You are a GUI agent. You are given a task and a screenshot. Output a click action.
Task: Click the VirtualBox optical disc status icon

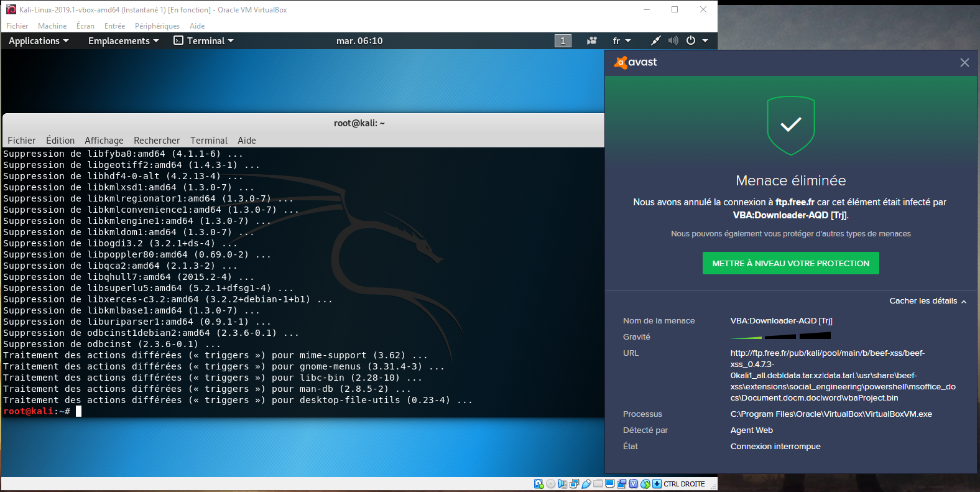pos(550,484)
